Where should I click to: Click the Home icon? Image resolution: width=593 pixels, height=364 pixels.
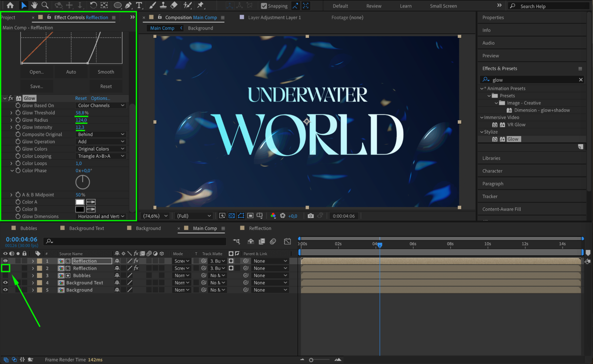[10, 5]
